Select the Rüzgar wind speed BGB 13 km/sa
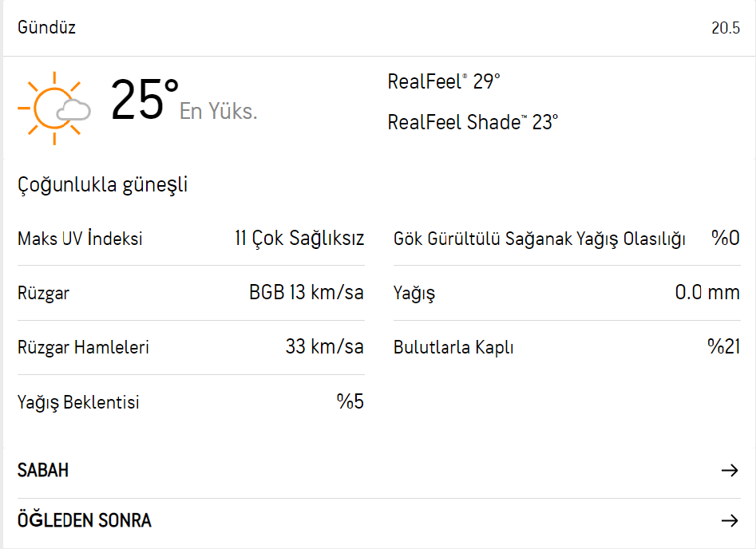 click(310, 292)
